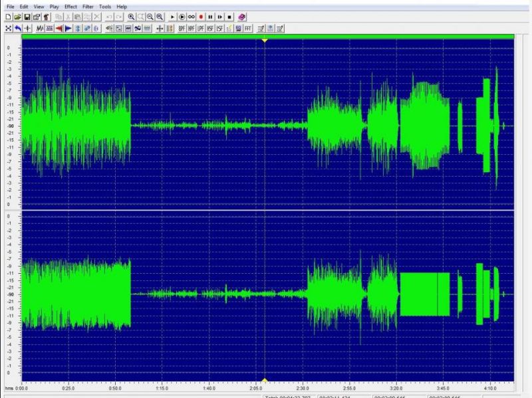Stop playback with the square Stop button
The width and height of the screenshot is (532, 398).
[229, 17]
